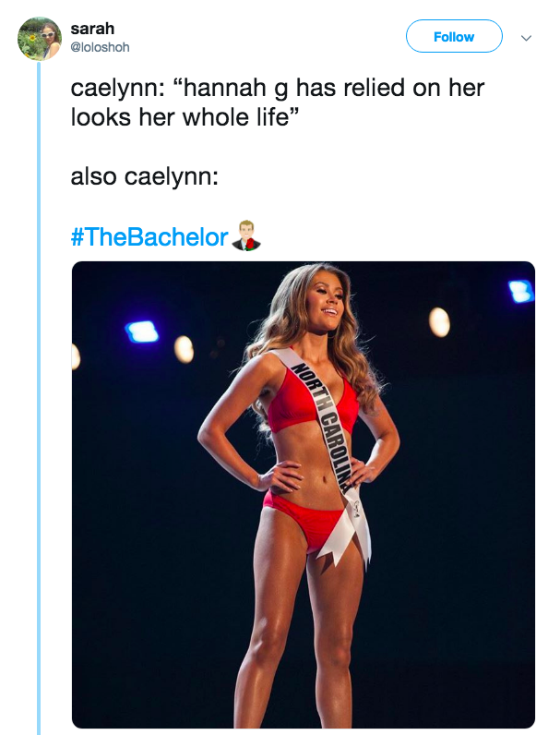Open the #TheBachelor hashtag link
Viewport: 560px width, 735px height.
pyautogui.click(x=149, y=236)
